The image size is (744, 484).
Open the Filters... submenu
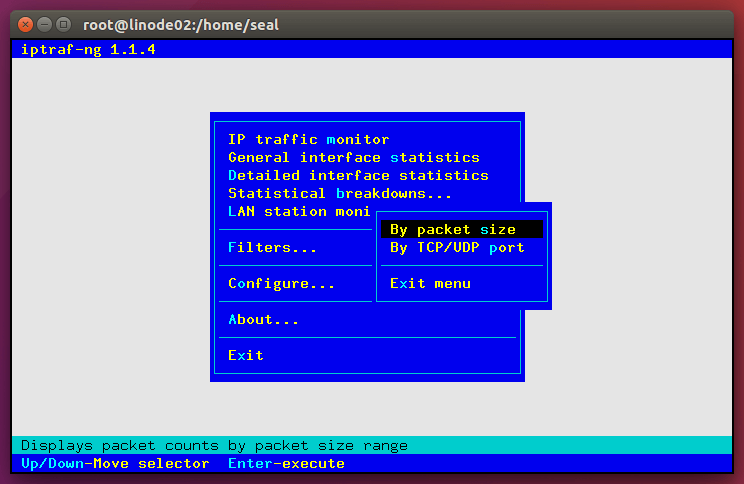[272, 247]
